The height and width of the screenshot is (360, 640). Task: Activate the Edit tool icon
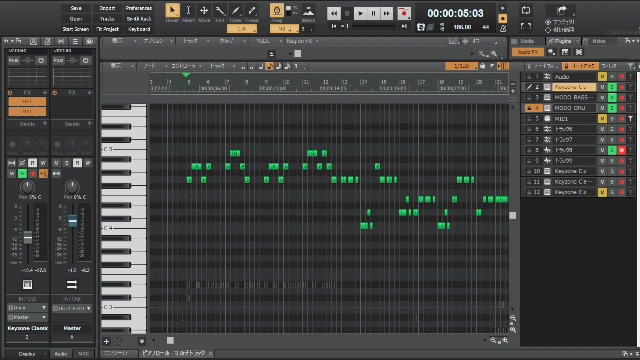pyautogui.click(x=220, y=11)
